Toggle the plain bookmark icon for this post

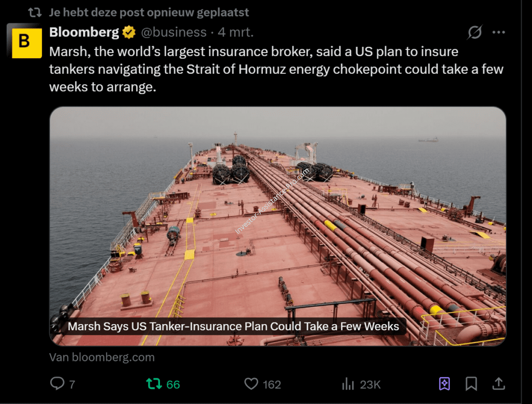click(471, 384)
